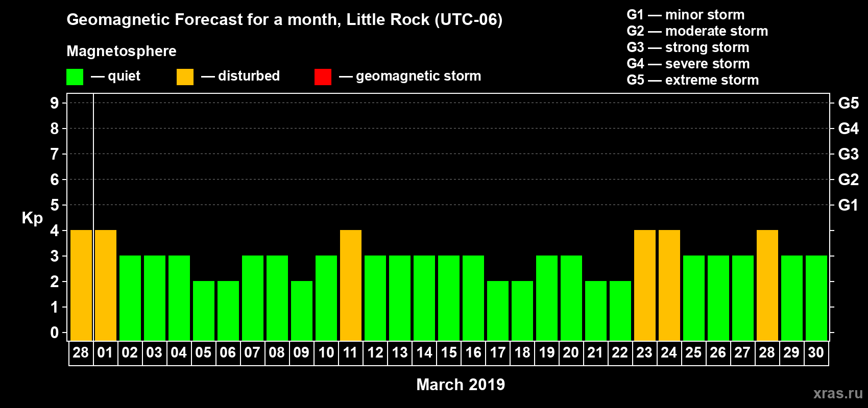Click the 'disturbed' legend label
The width and height of the screenshot is (868, 408).
[x=249, y=76]
